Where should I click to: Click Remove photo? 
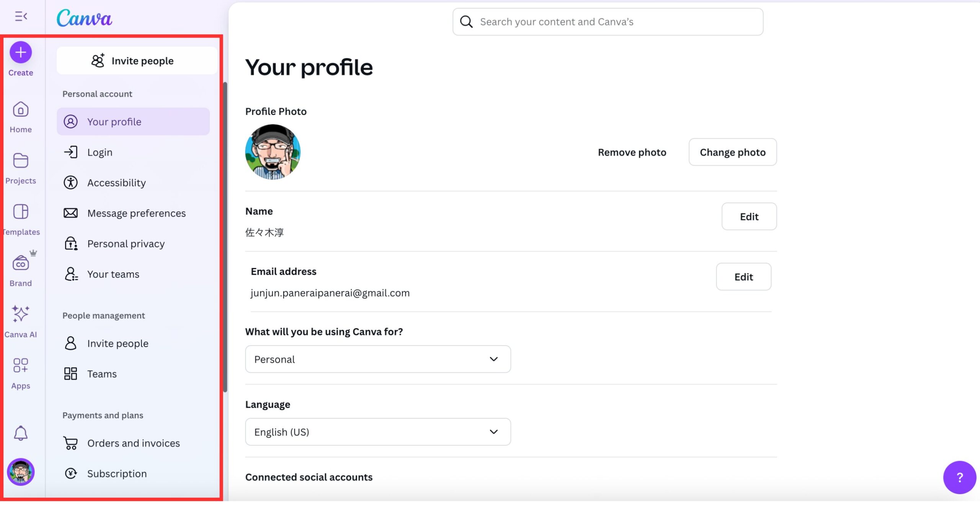632,152
